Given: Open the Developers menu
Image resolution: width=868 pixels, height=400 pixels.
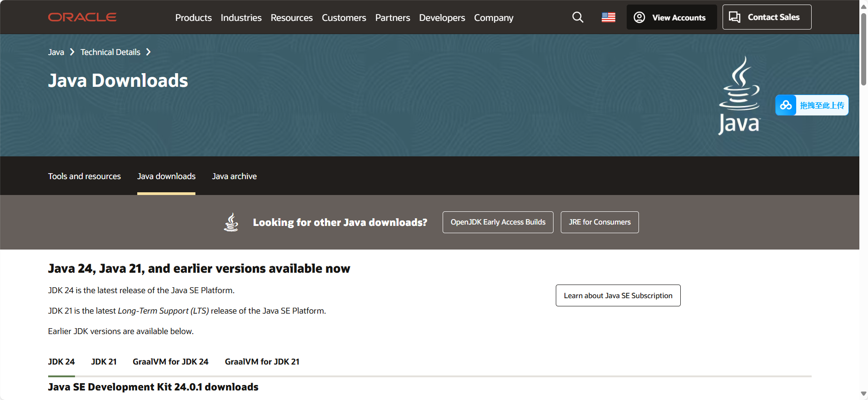Looking at the screenshot, I should 442,18.
